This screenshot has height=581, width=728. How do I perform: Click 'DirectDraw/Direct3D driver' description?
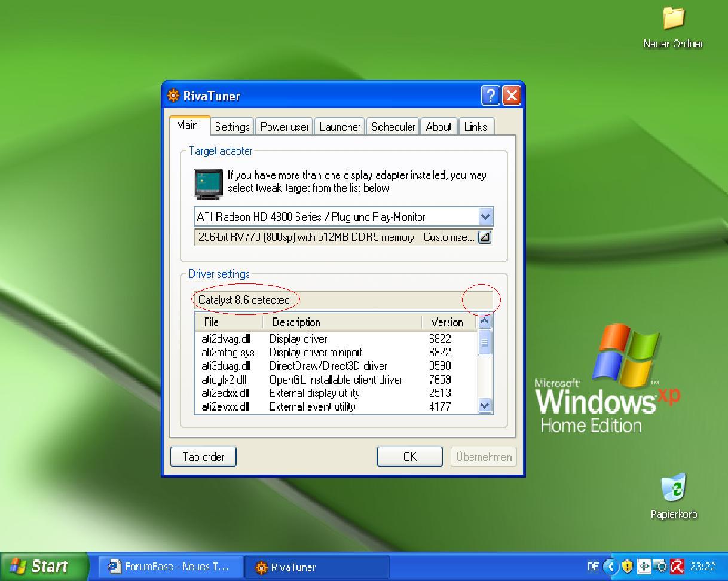coord(328,366)
